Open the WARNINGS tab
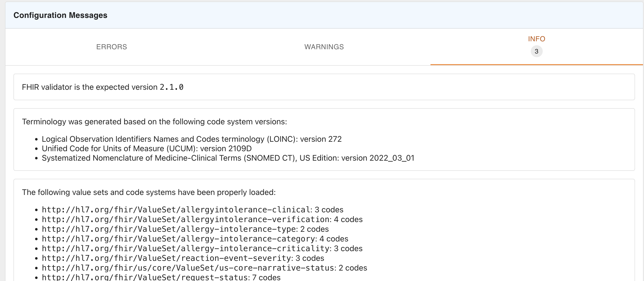 (324, 47)
